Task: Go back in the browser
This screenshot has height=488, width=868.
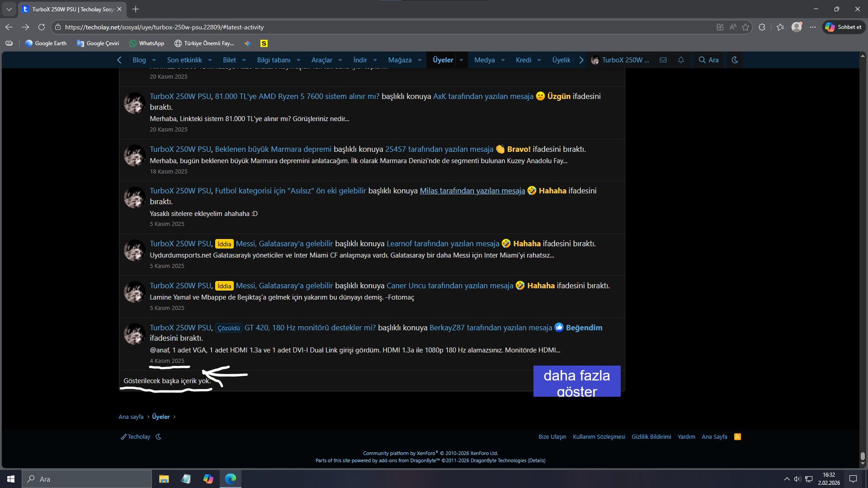Action: tap(9, 27)
